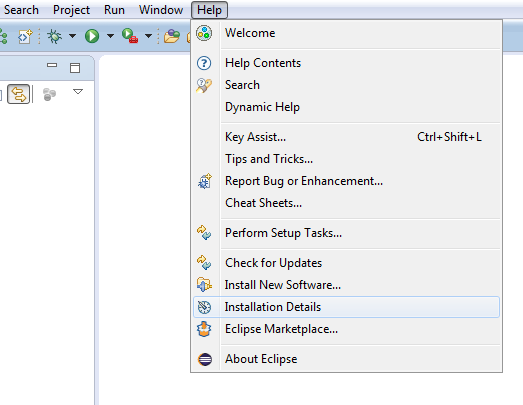523x405 pixels.
Task: Click the New Java class wizard icon
Action: [25, 36]
